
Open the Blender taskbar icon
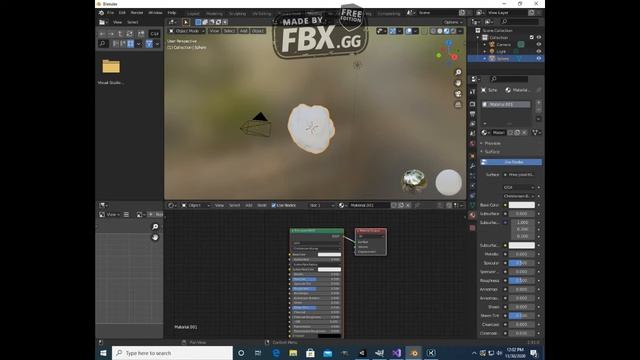[x=413, y=353]
